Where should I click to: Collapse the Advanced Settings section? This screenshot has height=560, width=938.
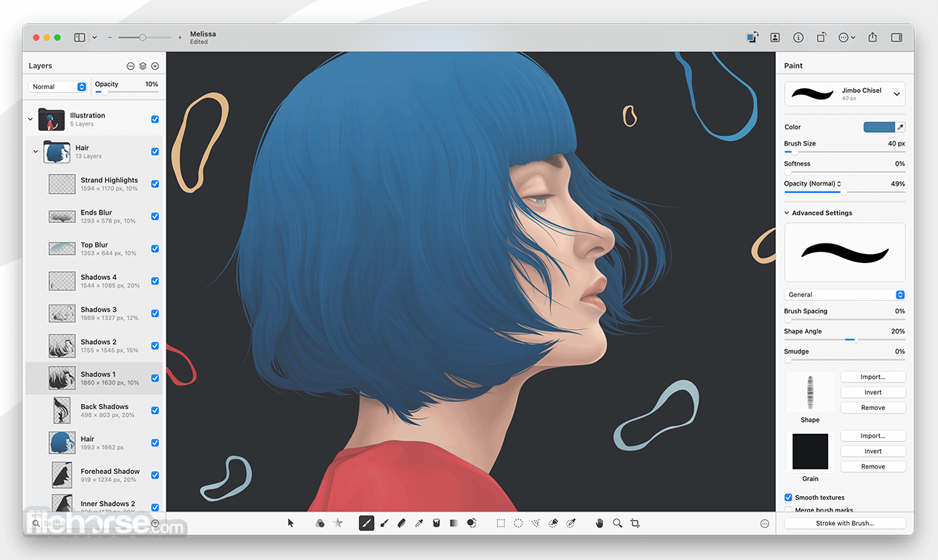tap(787, 213)
